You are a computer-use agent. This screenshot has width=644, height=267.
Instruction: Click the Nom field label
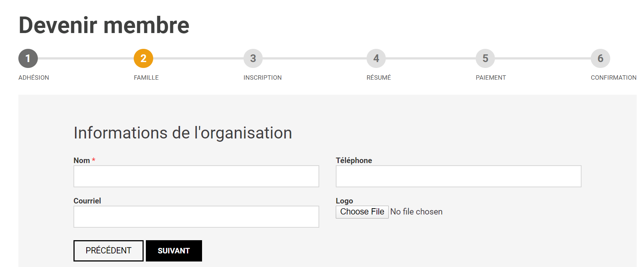82,160
